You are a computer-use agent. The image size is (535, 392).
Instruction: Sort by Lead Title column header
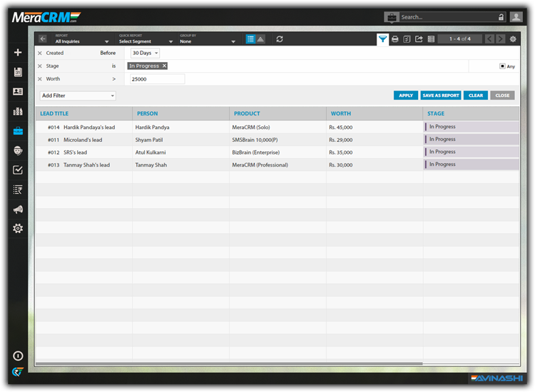54,113
